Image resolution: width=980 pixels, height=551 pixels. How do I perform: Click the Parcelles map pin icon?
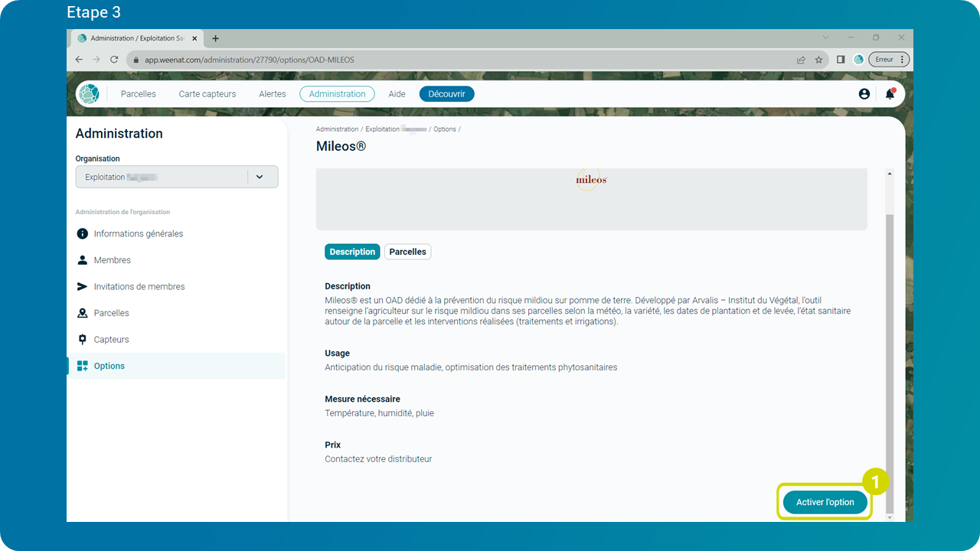click(82, 313)
